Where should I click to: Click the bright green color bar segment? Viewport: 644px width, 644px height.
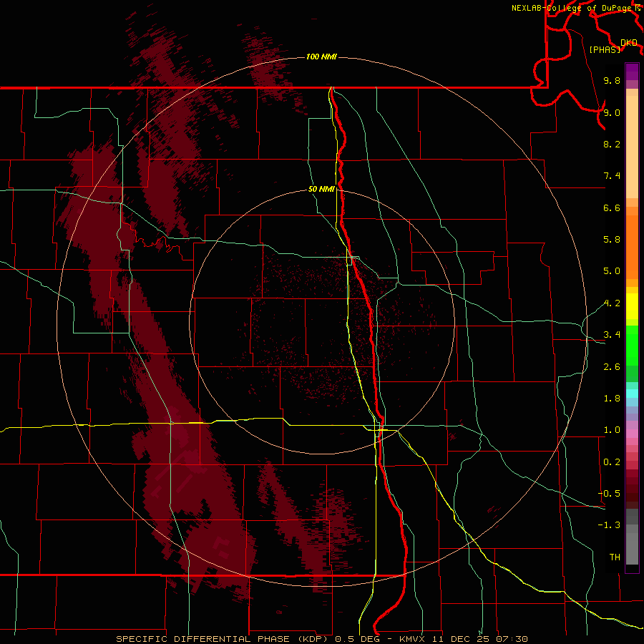[x=632, y=344]
